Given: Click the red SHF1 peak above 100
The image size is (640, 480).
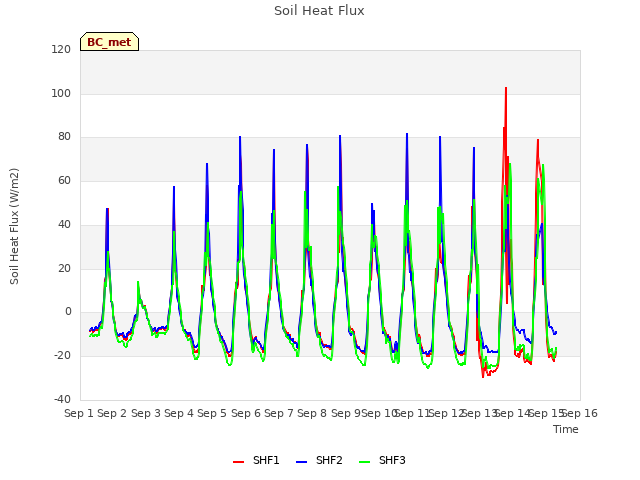Looking at the screenshot, I should (x=506, y=88).
